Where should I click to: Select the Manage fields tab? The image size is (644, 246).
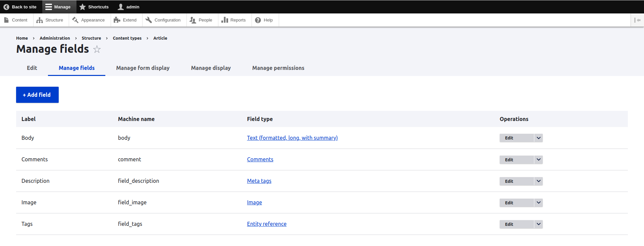tap(76, 68)
